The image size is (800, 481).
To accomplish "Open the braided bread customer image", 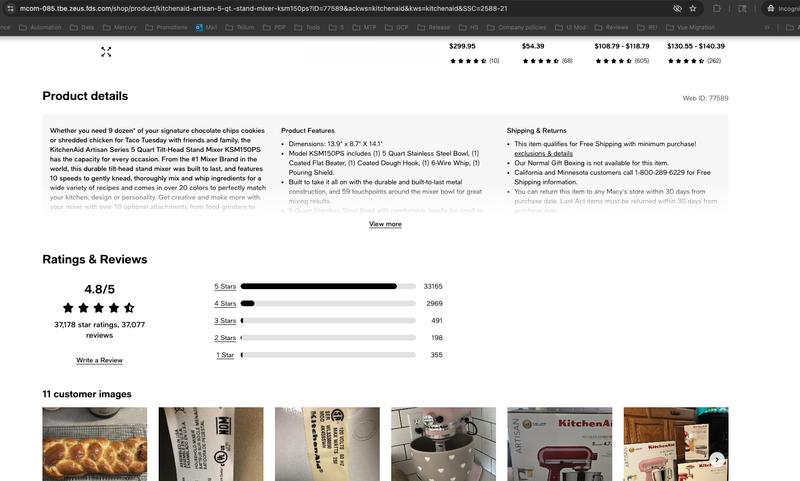I will pos(94,444).
